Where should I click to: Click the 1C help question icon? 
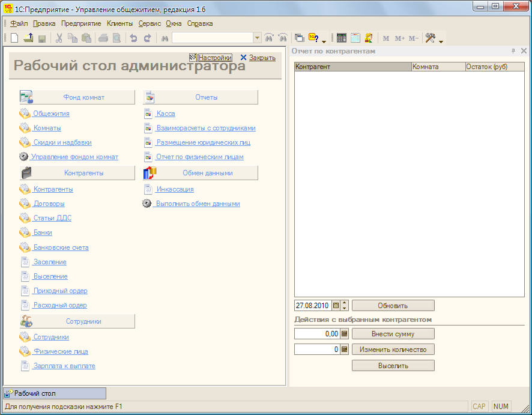[313, 38]
